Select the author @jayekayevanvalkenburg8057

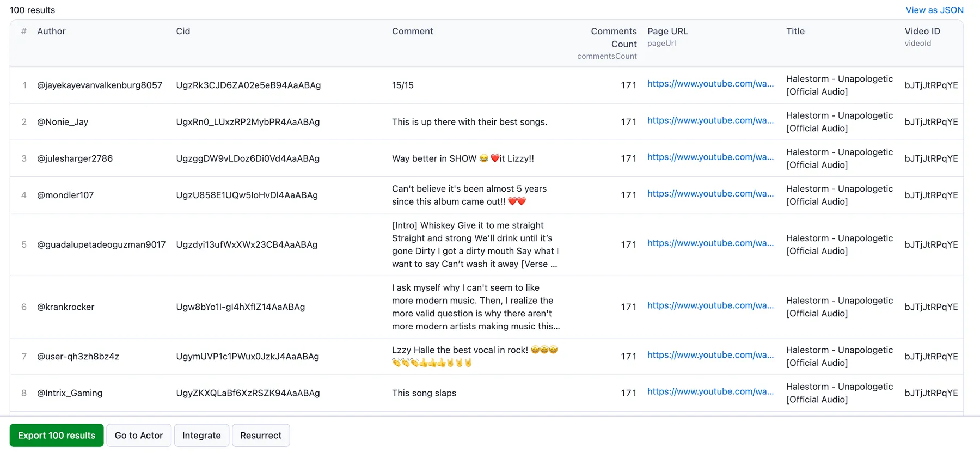click(x=100, y=85)
